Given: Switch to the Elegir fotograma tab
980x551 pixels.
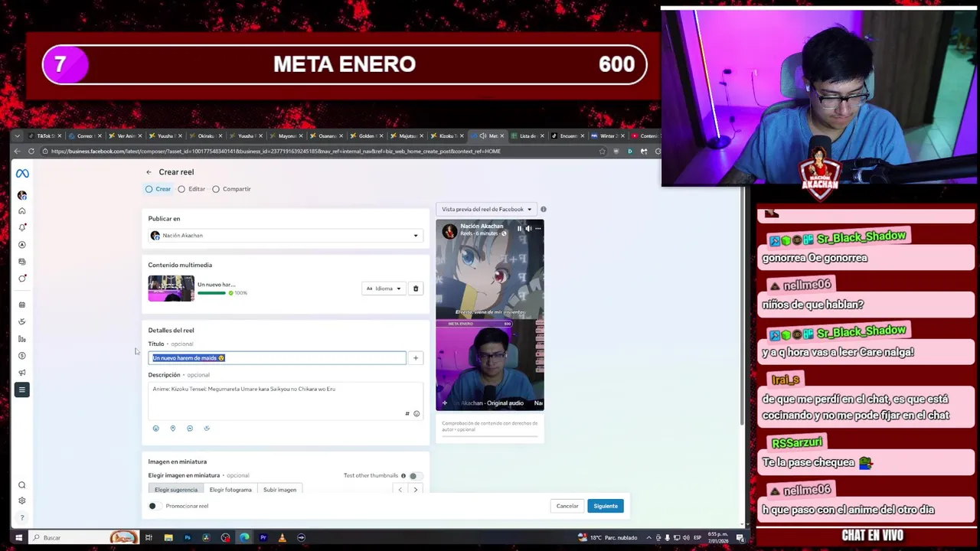Looking at the screenshot, I should click(x=230, y=490).
